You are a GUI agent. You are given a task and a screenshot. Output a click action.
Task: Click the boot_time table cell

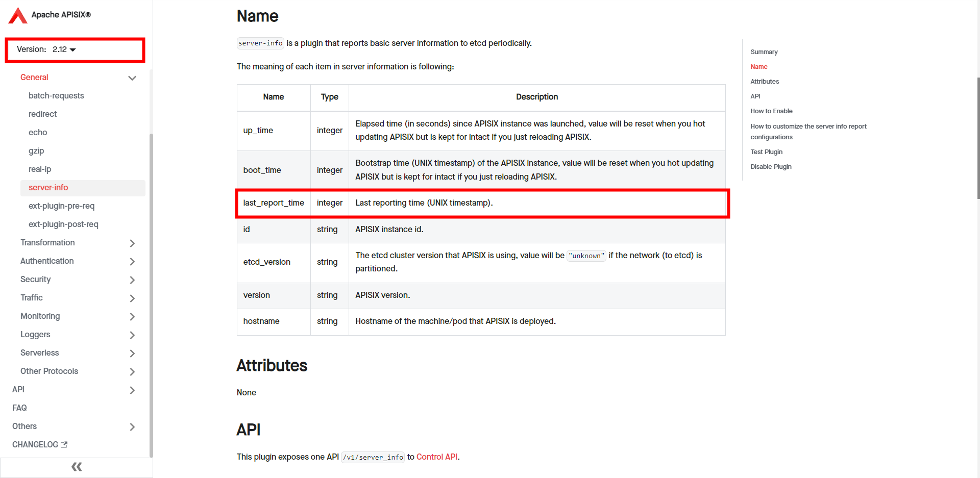[x=274, y=170]
